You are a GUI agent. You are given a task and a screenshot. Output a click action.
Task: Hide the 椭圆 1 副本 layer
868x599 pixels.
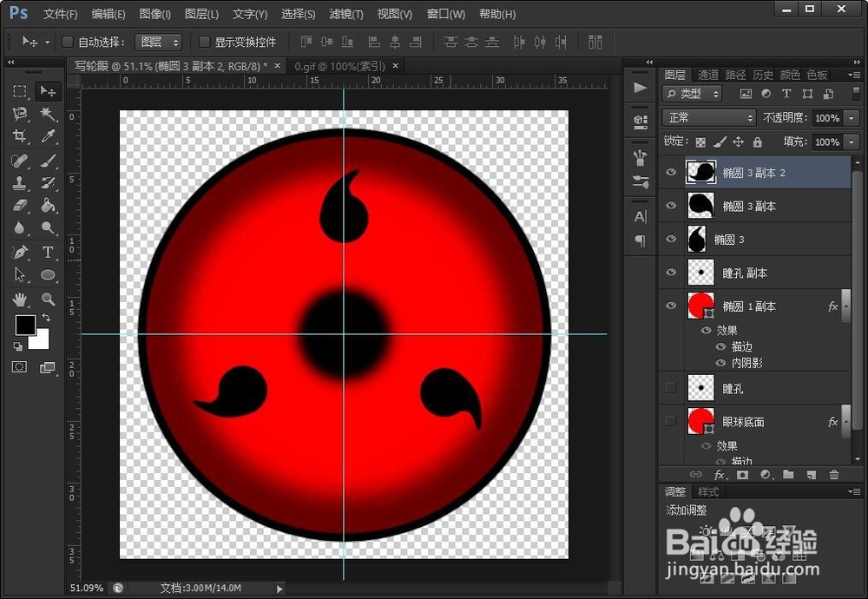[x=671, y=306]
